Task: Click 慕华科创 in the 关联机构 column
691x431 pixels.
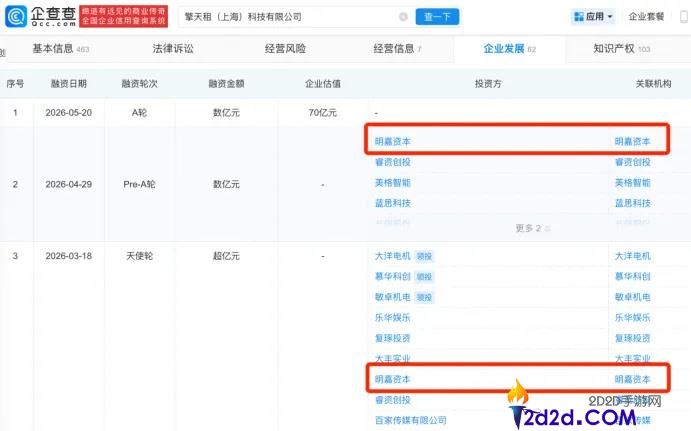Action: coord(632,276)
